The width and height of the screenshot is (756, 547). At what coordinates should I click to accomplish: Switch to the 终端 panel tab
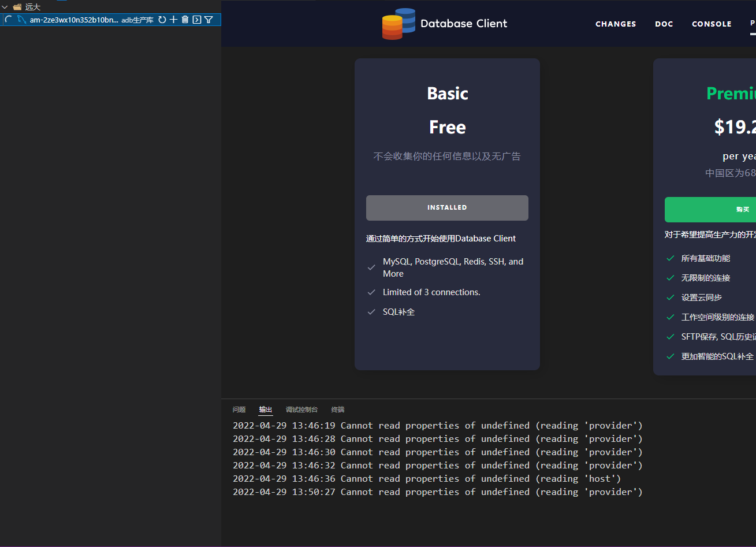point(337,409)
